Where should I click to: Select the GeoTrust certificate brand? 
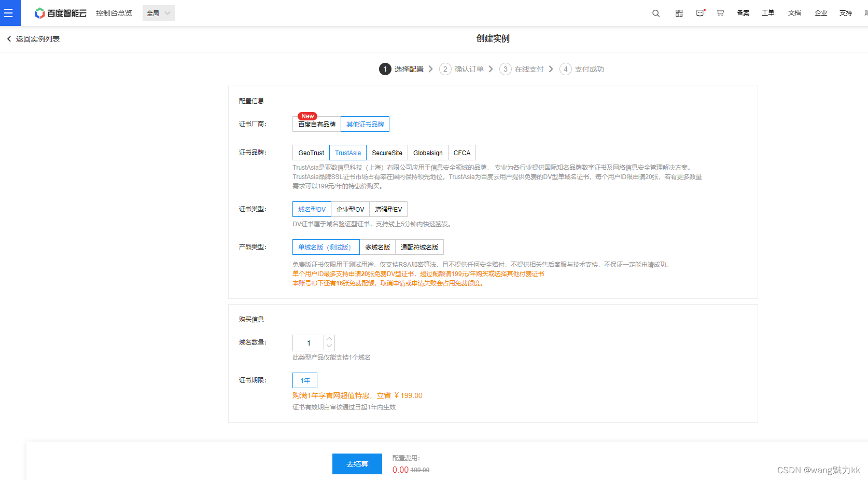(x=311, y=152)
